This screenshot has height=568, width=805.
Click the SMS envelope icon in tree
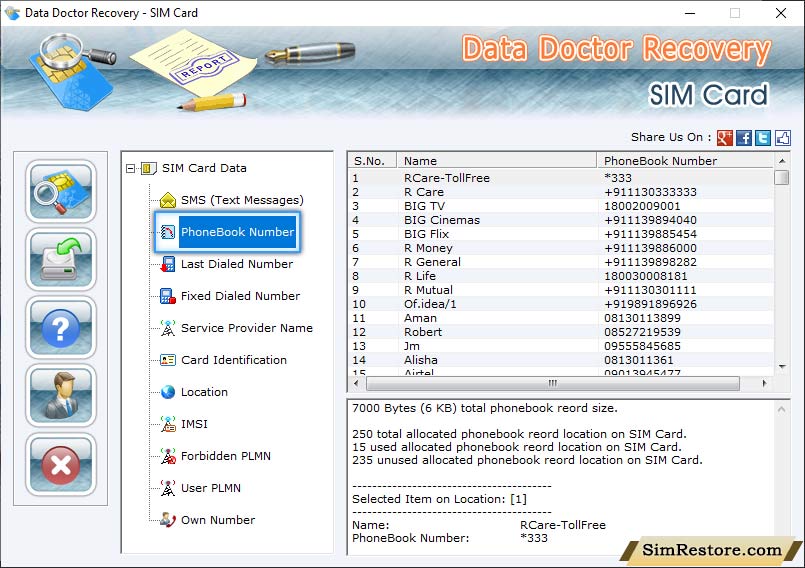coord(168,200)
